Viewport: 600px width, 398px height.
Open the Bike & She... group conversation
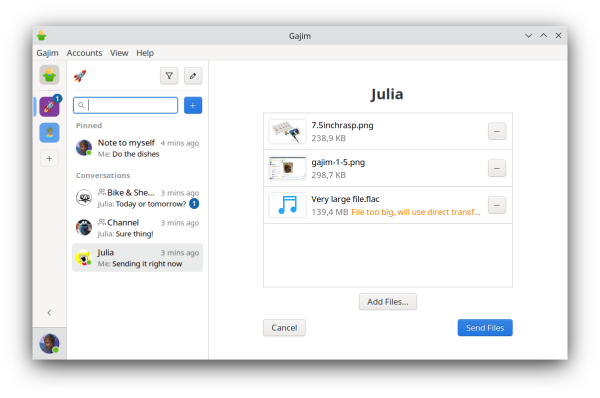[137, 198]
